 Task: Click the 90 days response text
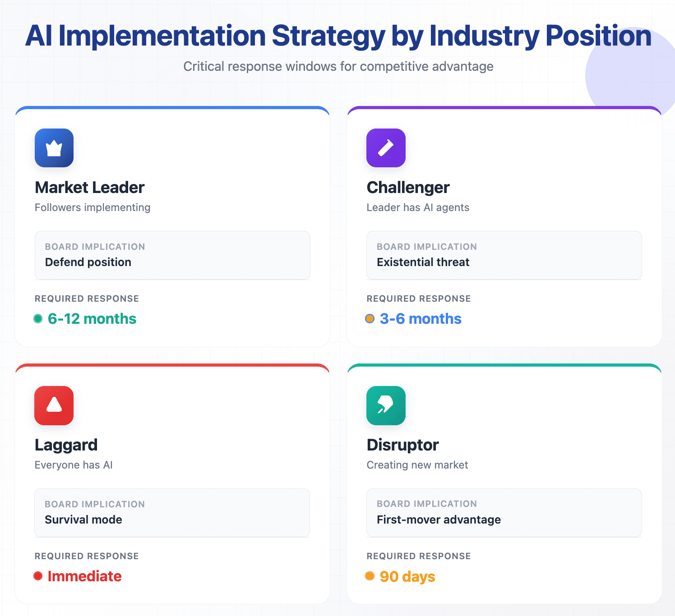tap(407, 577)
